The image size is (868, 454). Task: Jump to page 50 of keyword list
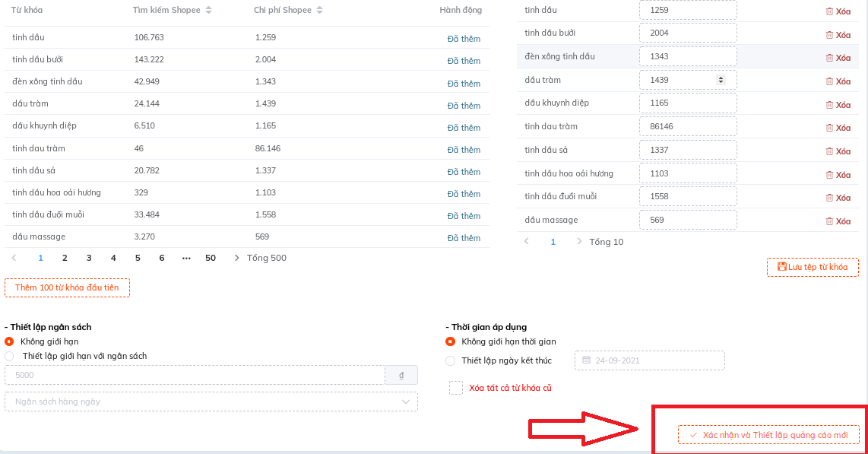211,258
